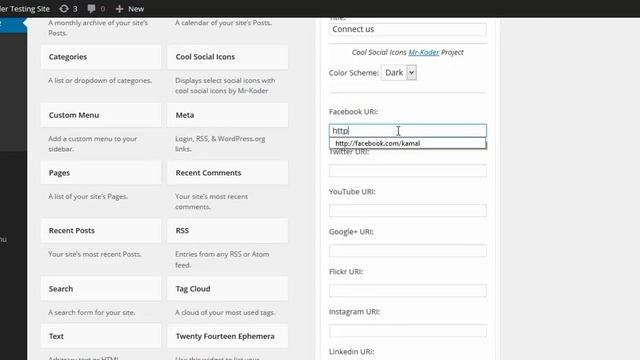Select the Search widget
640x360 pixels.
(x=101, y=289)
